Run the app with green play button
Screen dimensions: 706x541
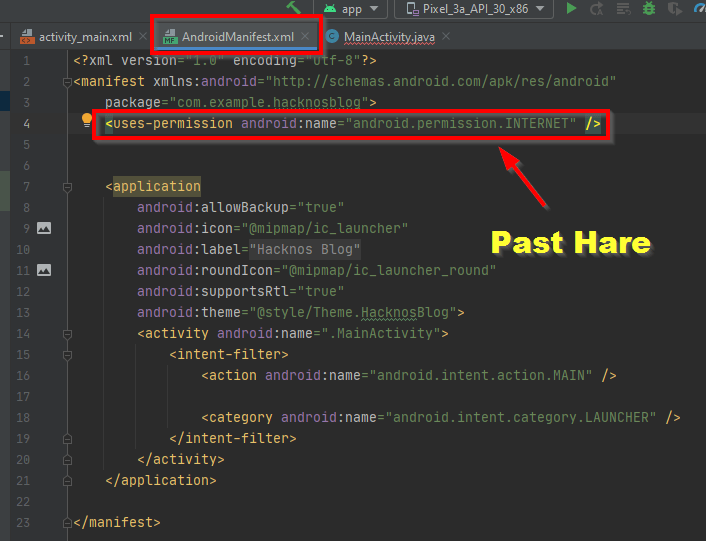click(571, 8)
